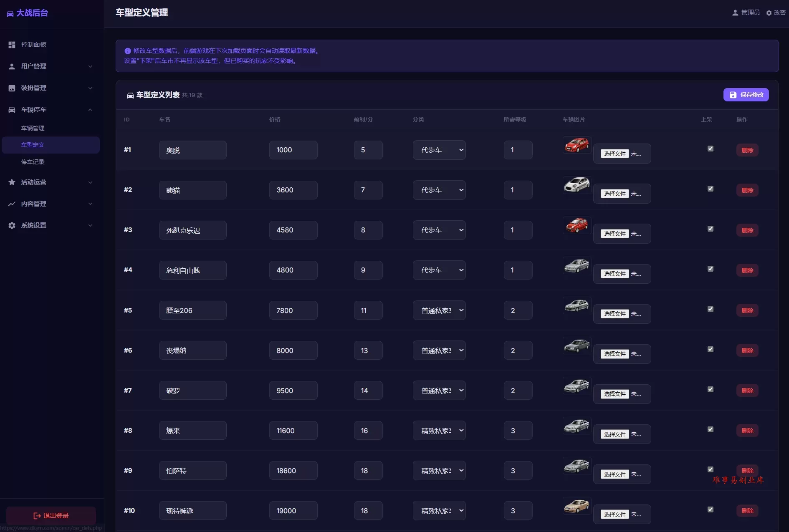Click the red car thumbnail of car #1
The width and height of the screenshot is (789, 532).
[577, 145]
